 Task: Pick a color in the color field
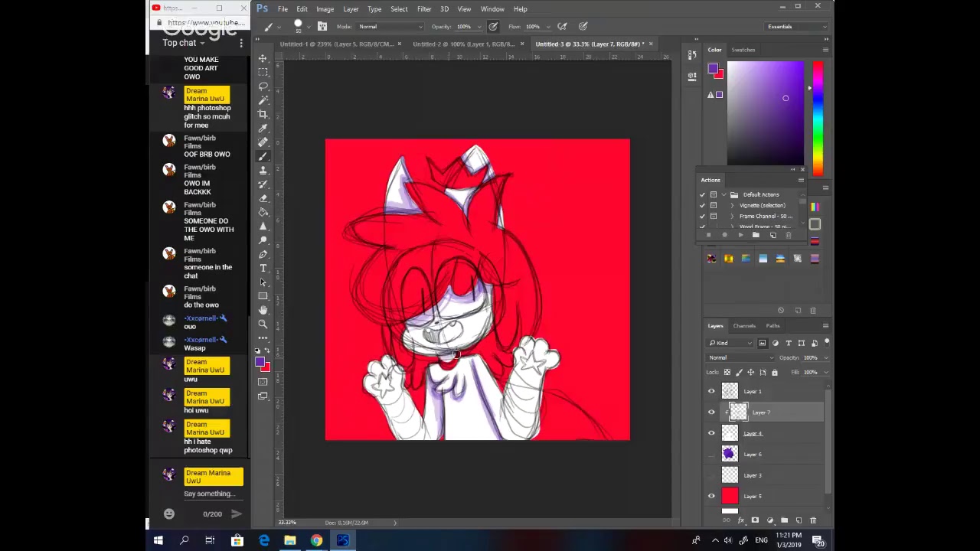[766, 113]
